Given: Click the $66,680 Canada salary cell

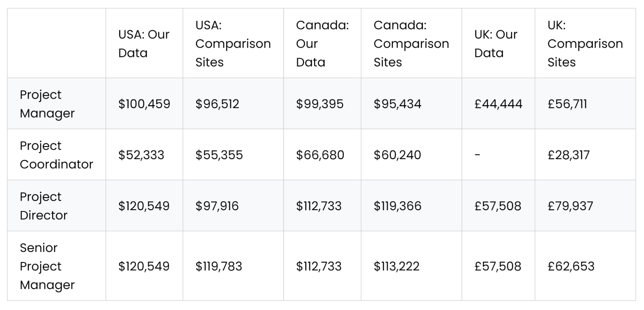Looking at the screenshot, I should 320,155.
